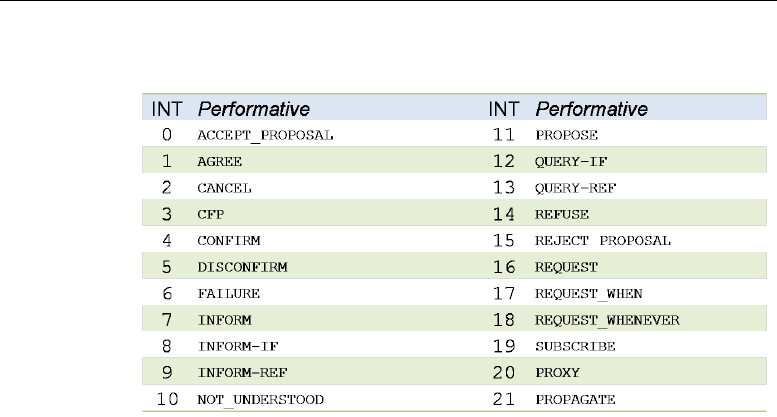Click the FAILURE performative entry
Screen dimensions: 777x417
tap(228, 294)
